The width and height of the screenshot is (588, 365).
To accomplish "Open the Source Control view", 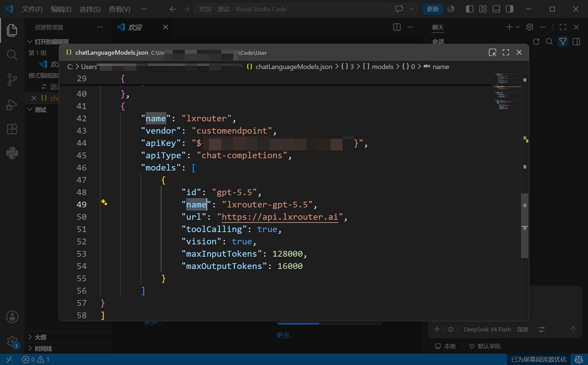I will pyautogui.click(x=12, y=80).
